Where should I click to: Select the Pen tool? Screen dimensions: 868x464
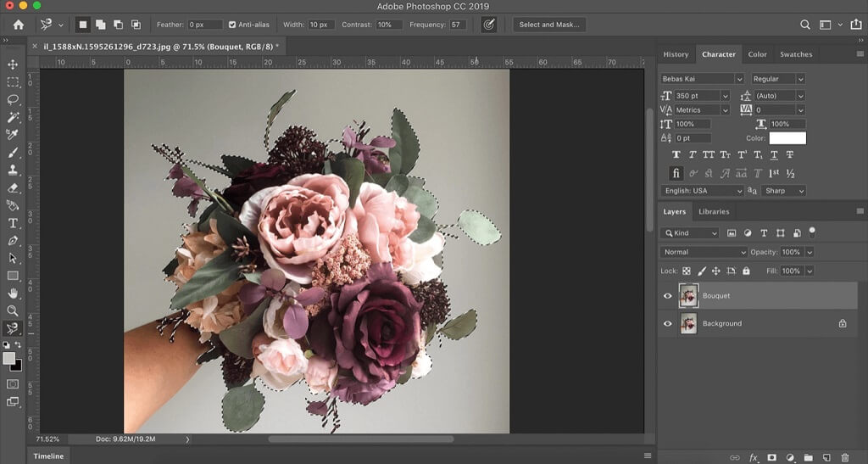click(13, 241)
